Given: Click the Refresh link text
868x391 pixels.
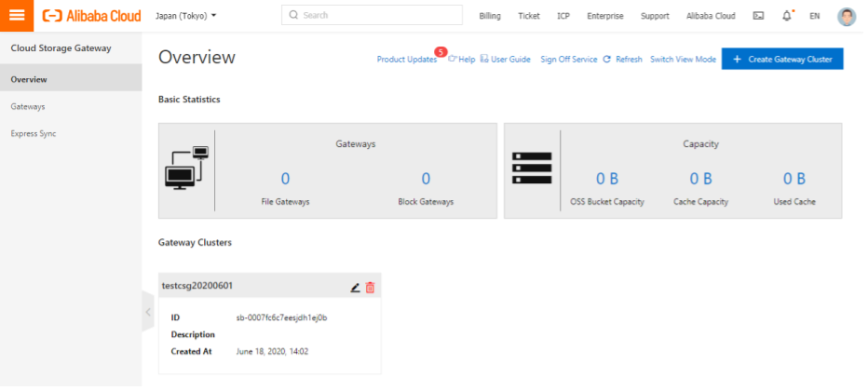Looking at the screenshot, I should 629,60.
